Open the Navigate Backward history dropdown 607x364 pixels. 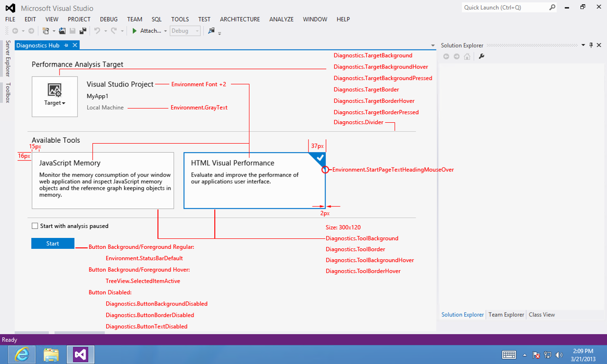coord(23,31)
